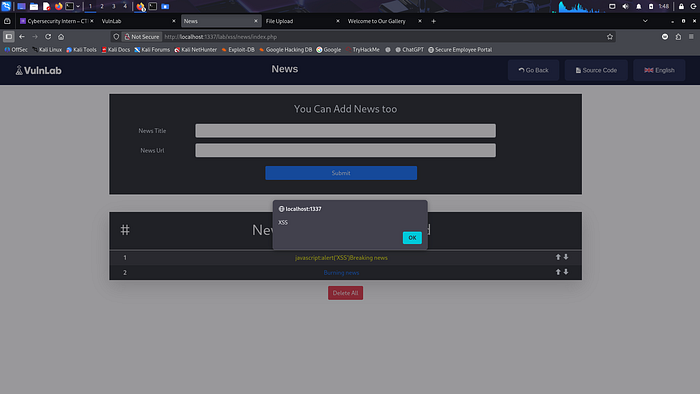Expand the terminal launcher dropdown arrow
700x394 pixels.
[78, 6]
